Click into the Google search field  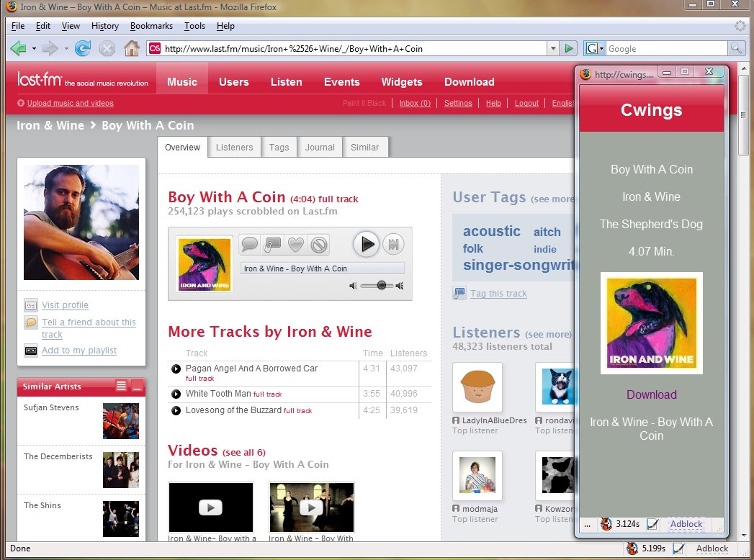click(666, 48)
